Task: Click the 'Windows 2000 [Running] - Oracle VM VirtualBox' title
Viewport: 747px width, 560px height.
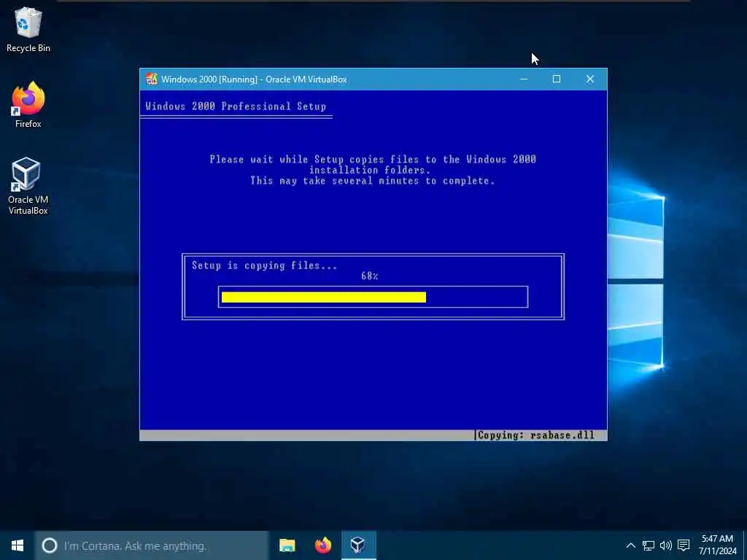Action: [254, 79]
